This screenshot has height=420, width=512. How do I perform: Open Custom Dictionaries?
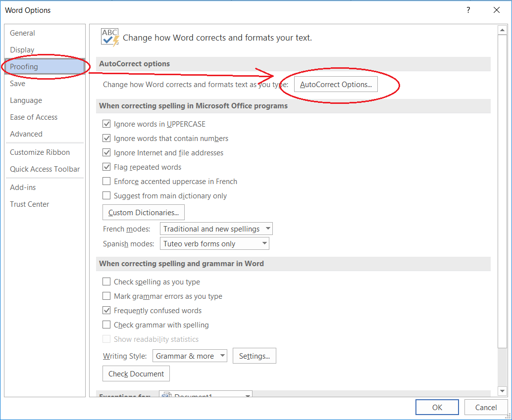[143, 212]
